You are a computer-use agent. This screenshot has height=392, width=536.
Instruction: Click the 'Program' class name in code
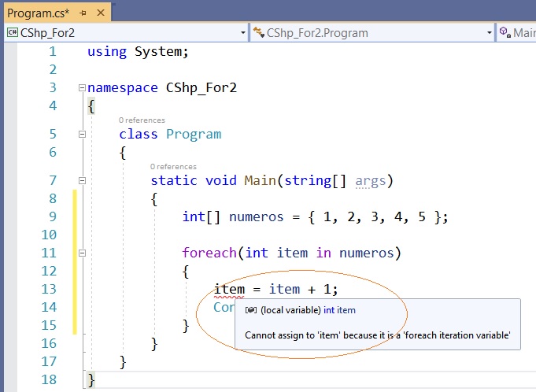194,135
